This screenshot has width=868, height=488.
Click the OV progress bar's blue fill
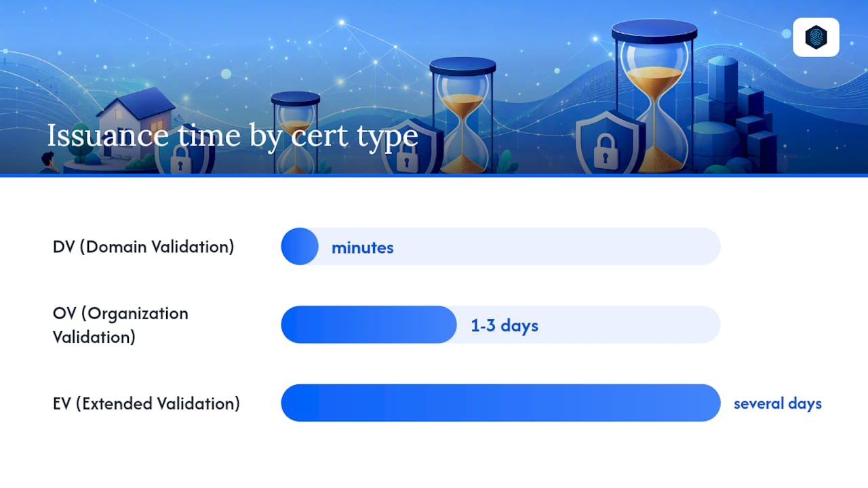click(x=369, y=325)
